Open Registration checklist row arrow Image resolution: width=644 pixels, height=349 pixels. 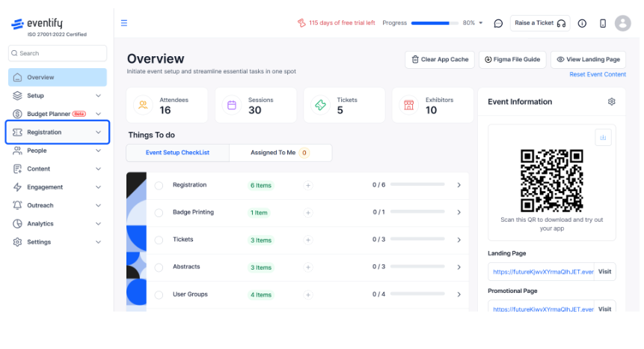(459, 185)
